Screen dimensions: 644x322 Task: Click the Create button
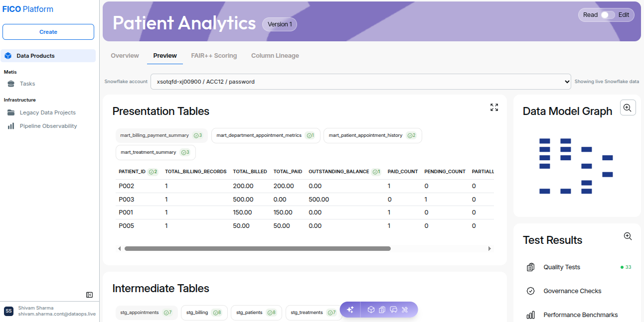(x=48, y=32)
